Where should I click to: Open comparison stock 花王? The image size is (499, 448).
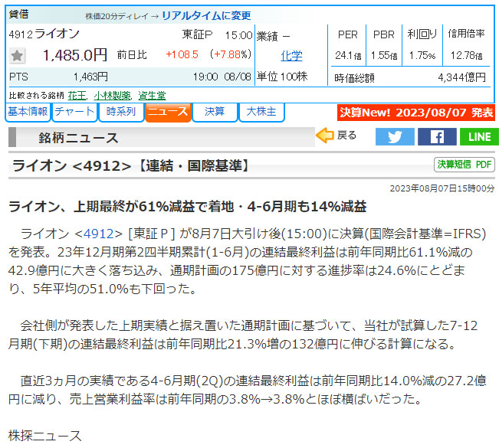[x=77, y=96]
